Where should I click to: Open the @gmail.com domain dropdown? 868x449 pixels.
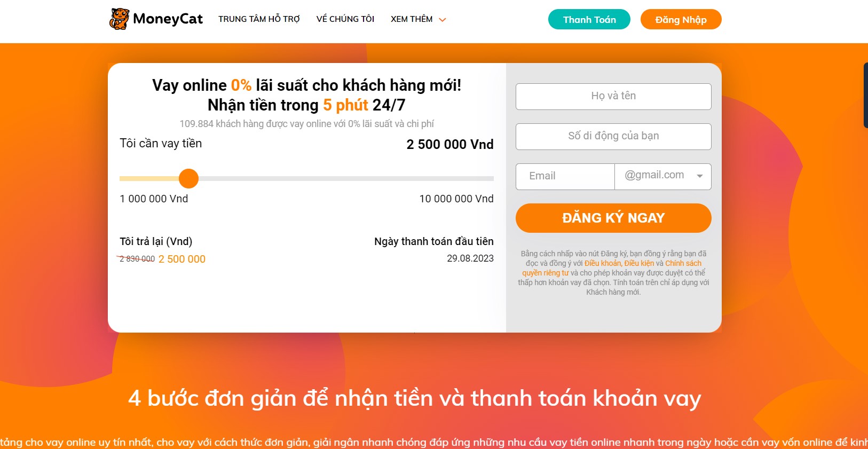663,177
